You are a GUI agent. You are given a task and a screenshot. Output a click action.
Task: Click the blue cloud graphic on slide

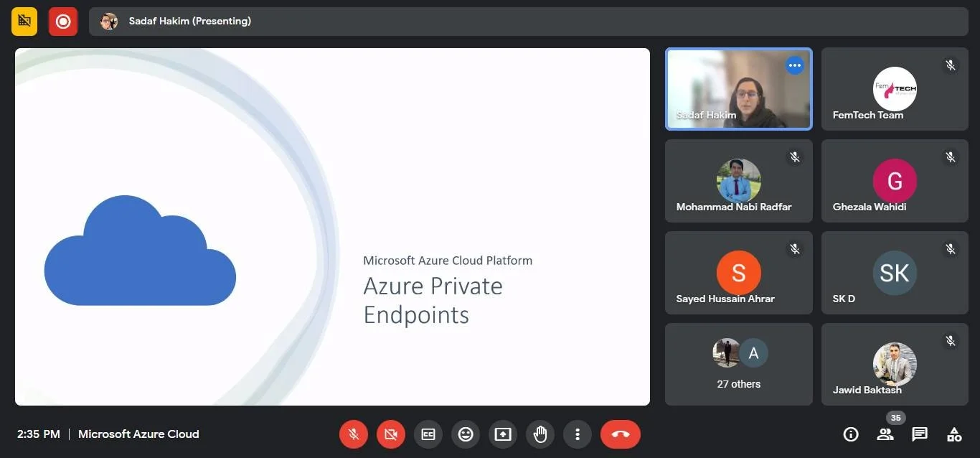pos(140,251)
